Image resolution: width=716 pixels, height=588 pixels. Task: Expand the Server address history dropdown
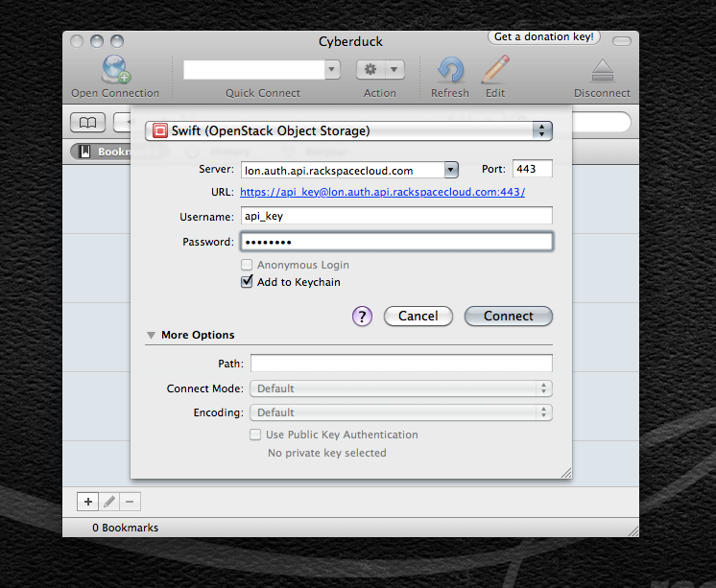tap(451, 171)
